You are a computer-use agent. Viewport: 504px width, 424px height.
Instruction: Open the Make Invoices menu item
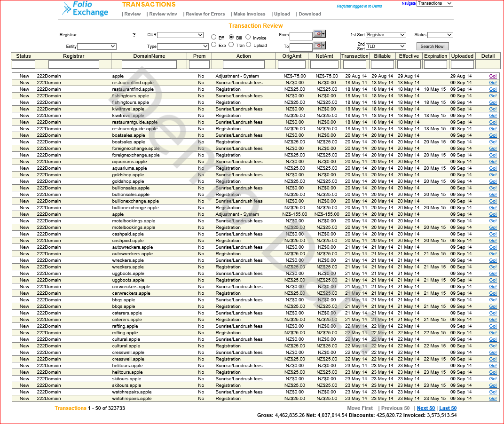click(250, 14)
